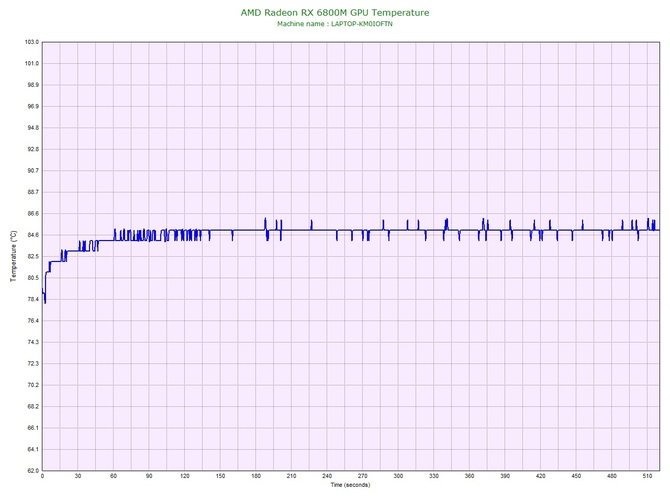Click the 480 tick on the time axis
This screenshot has height=502, width=670.
612,476
